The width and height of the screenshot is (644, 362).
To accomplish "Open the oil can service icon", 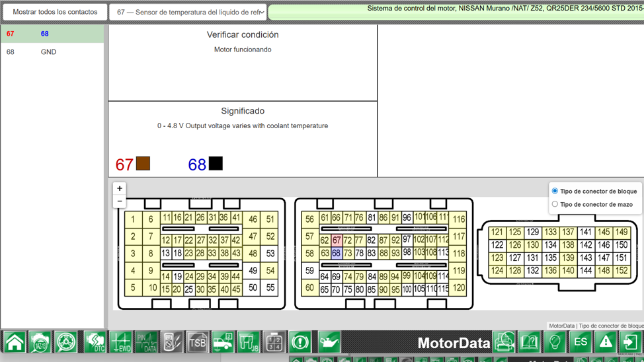I will (329, 342).
